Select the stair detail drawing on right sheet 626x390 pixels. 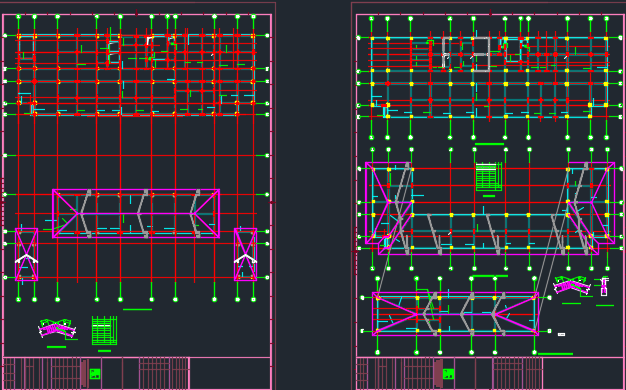coord(572,286)
